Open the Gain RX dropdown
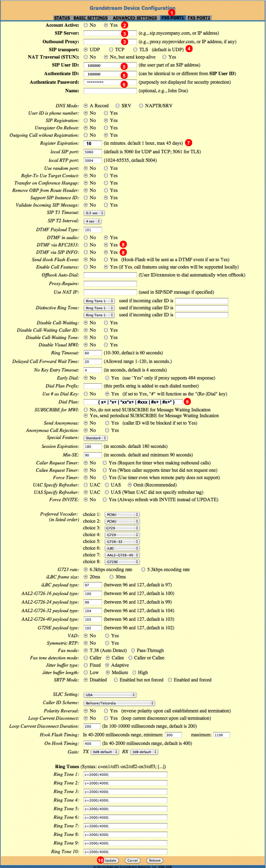 tap(143, 752)
